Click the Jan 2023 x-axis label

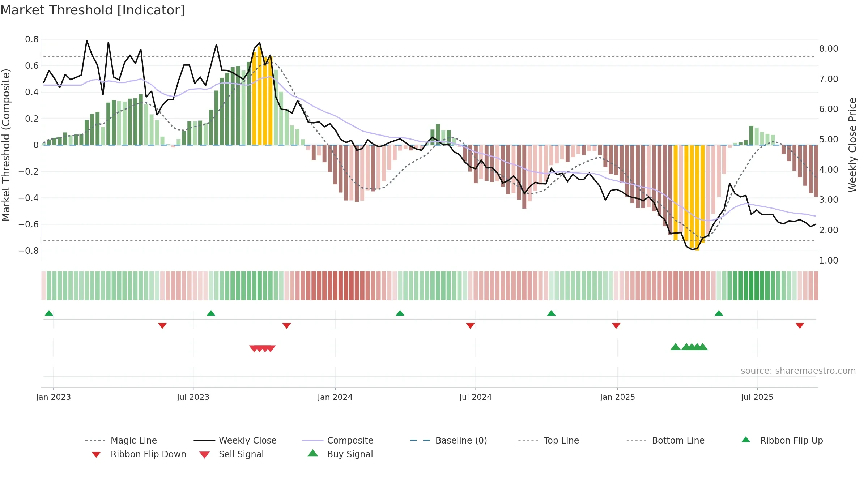(x=54, y=397)
